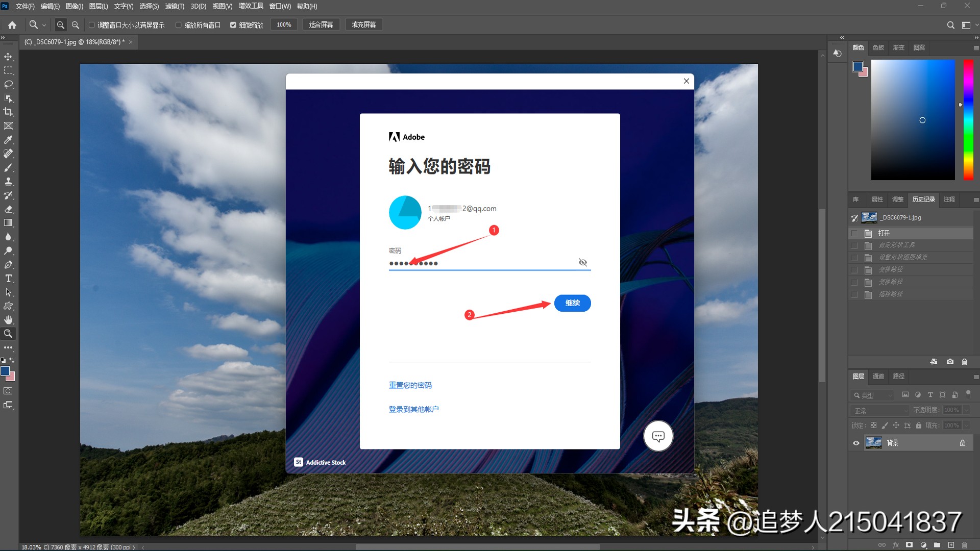Click the trash icon in the History panel
The height and width of the screenshot is (551, 980).
[x=964, y=362]
